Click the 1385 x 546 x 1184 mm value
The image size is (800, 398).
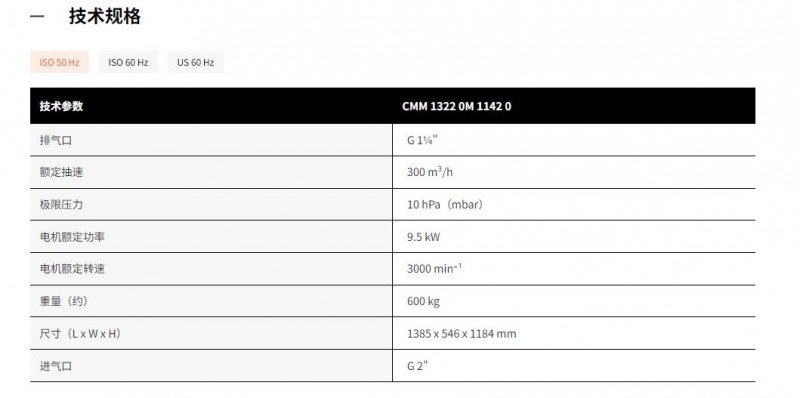[x=461, y=334]
